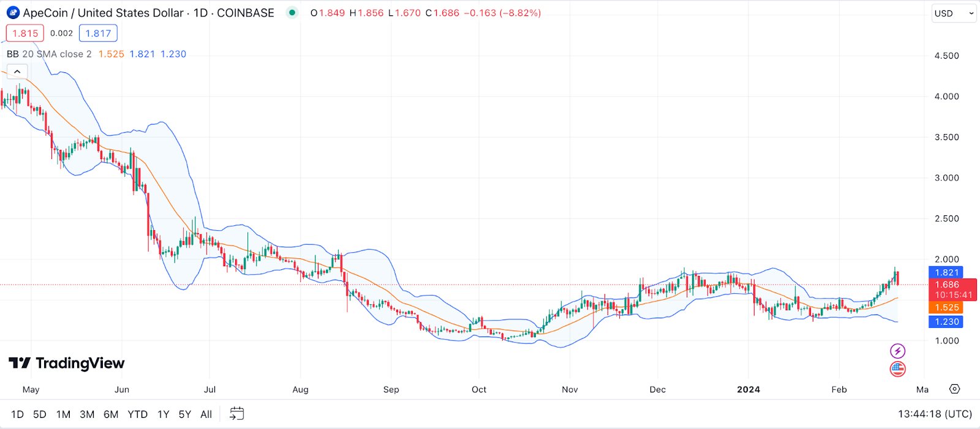Click the 4.500 price axis label
This screenshot has height=429, width=980.
[946, 56]
